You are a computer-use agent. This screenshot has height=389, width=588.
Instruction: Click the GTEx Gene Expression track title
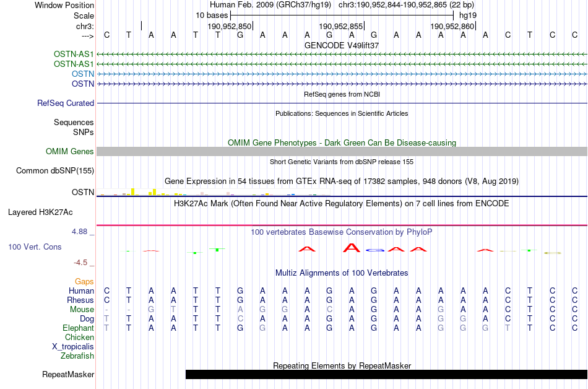tap(342, 181)
